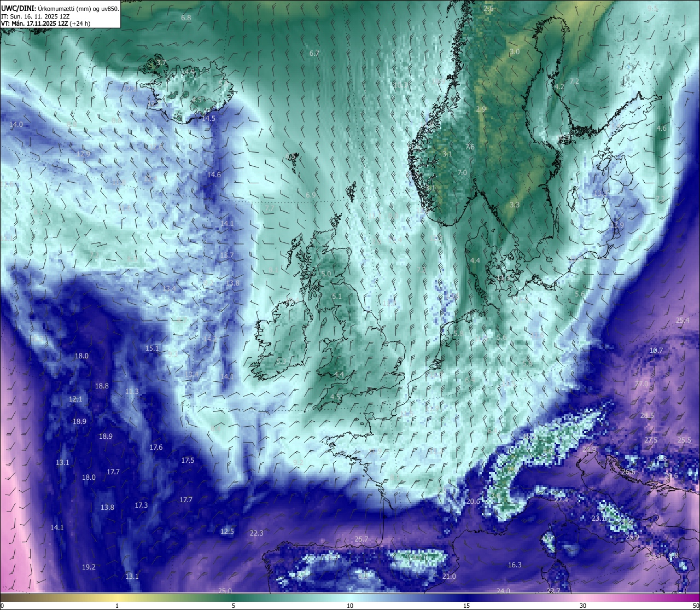This screenshot has width=700, height=610.
Task: Click the 12.1 value on the map
Action: point(75,399)
